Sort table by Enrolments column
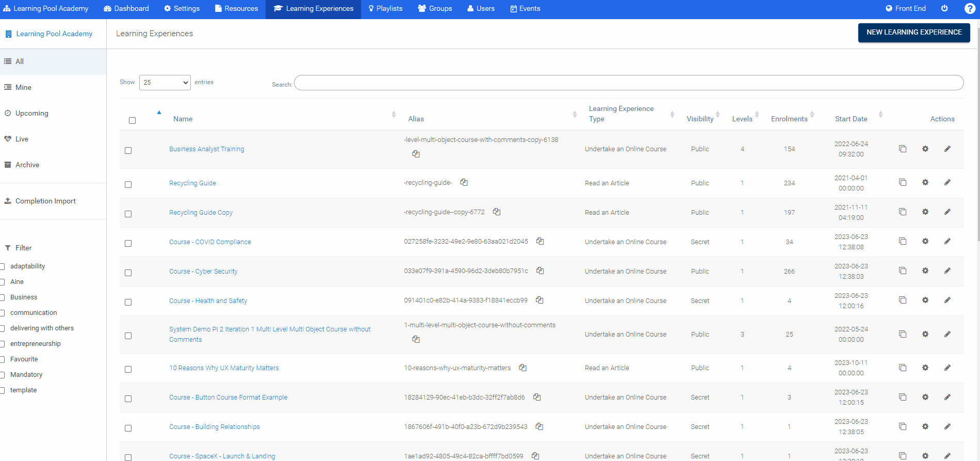Viewport: 980px width, 461px height. pos(789,119)
